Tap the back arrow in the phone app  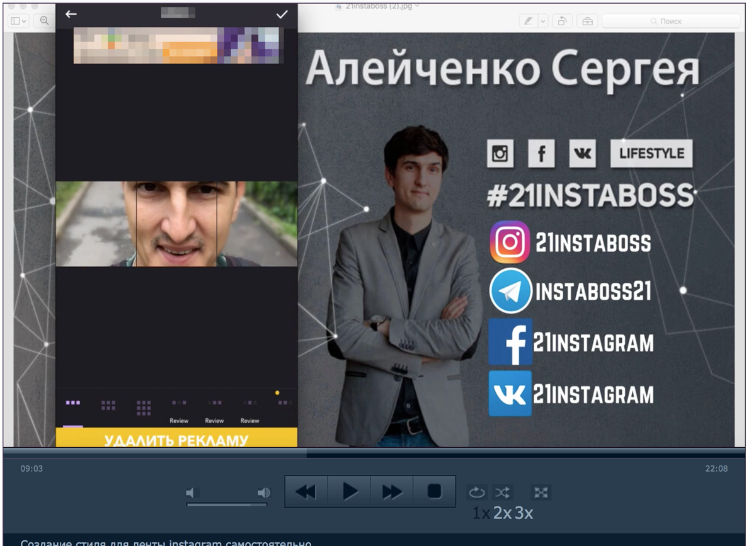[x=71, y=14]
